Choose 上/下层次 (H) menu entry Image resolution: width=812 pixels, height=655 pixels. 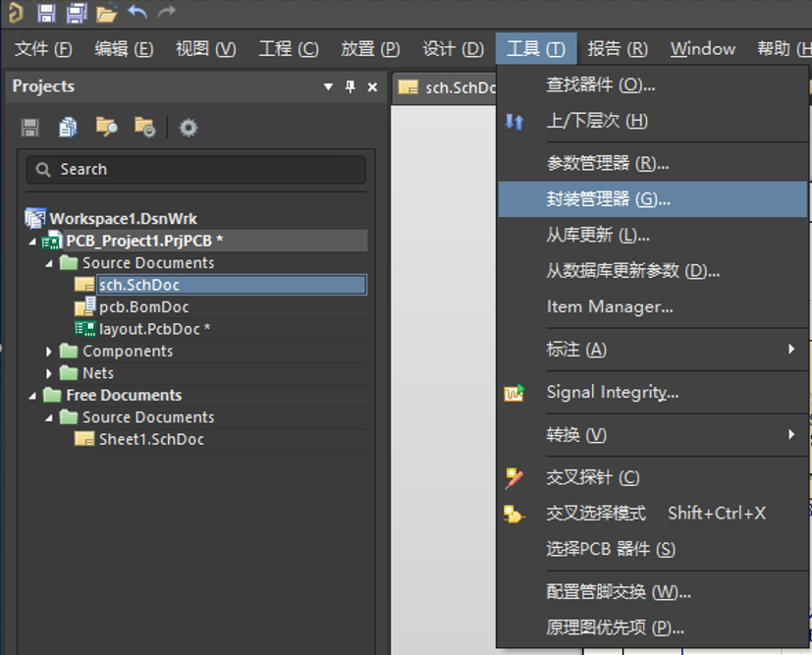pyautogui.click(x=653, y=121)
